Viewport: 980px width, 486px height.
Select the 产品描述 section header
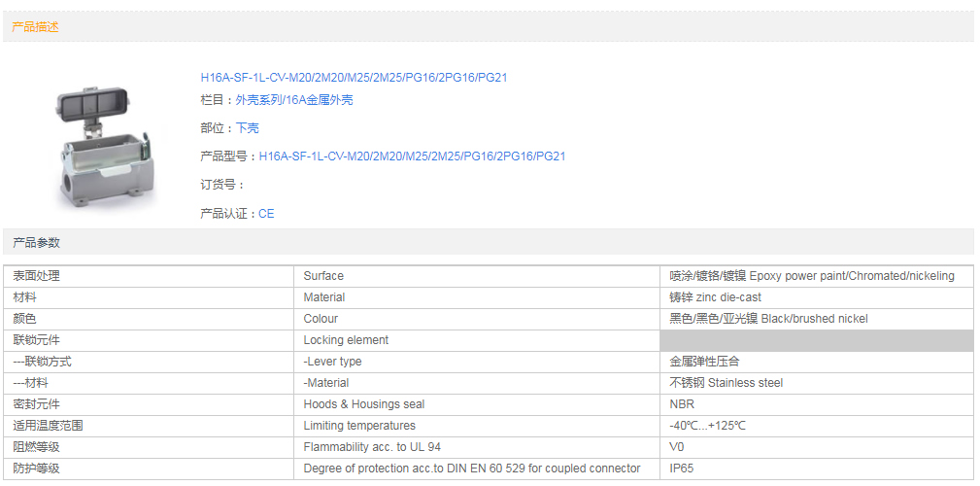35,27
